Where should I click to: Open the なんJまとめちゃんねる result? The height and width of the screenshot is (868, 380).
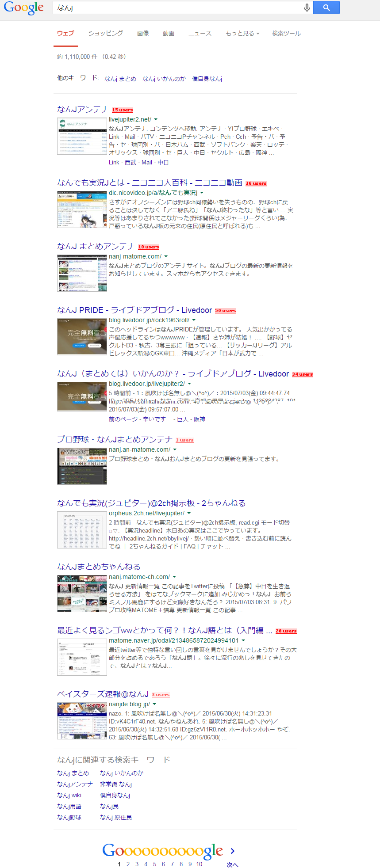(99, 567)
